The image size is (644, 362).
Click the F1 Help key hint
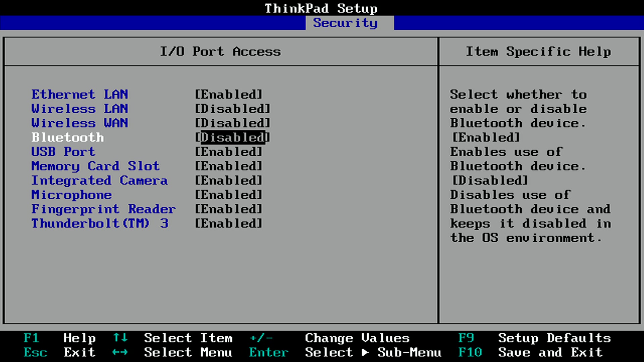pos(60,338)
